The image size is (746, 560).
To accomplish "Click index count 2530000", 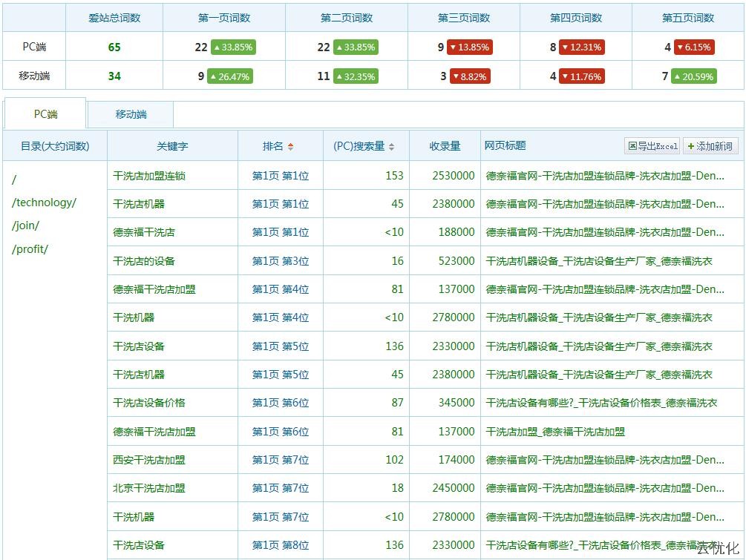I will [454, 176].
